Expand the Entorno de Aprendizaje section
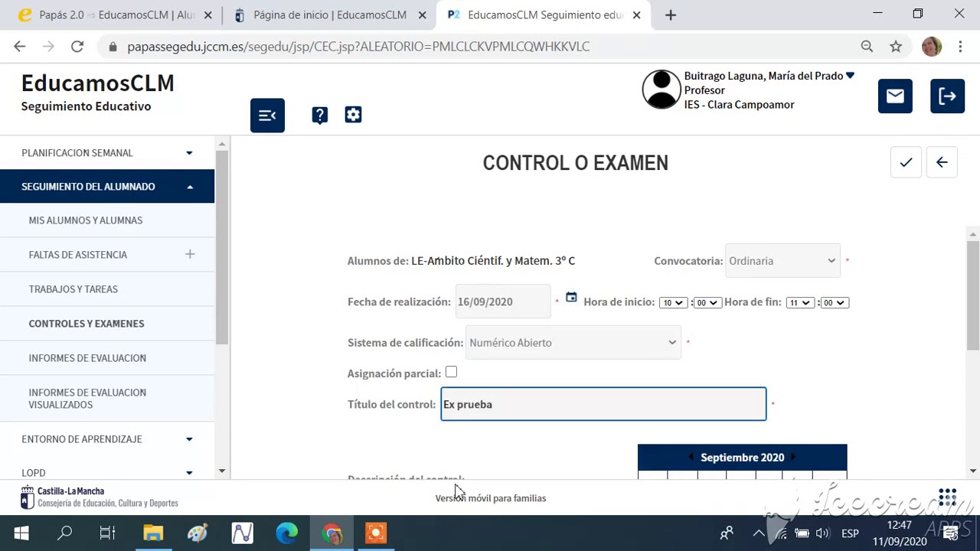 [107, 439]
